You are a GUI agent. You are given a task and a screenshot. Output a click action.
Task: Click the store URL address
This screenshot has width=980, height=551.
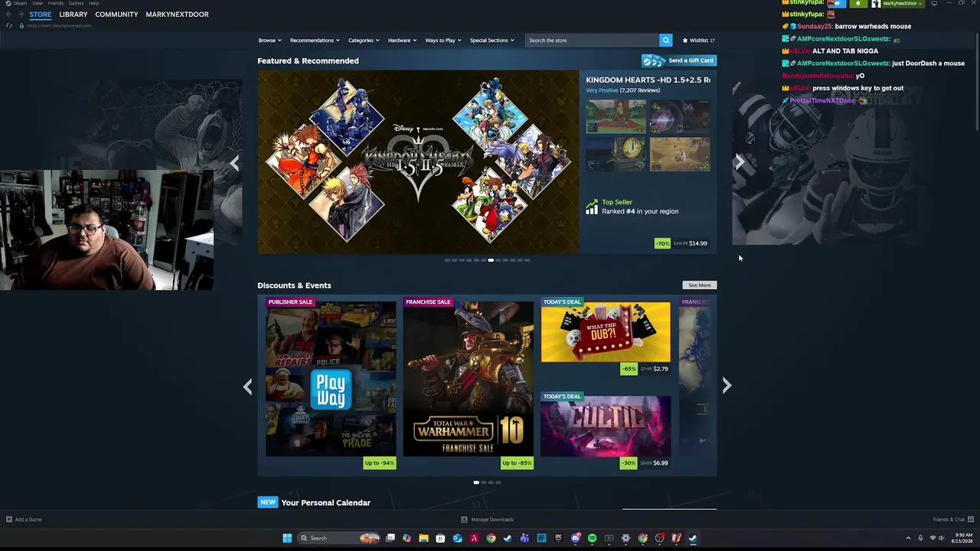[x=59, y=26]
